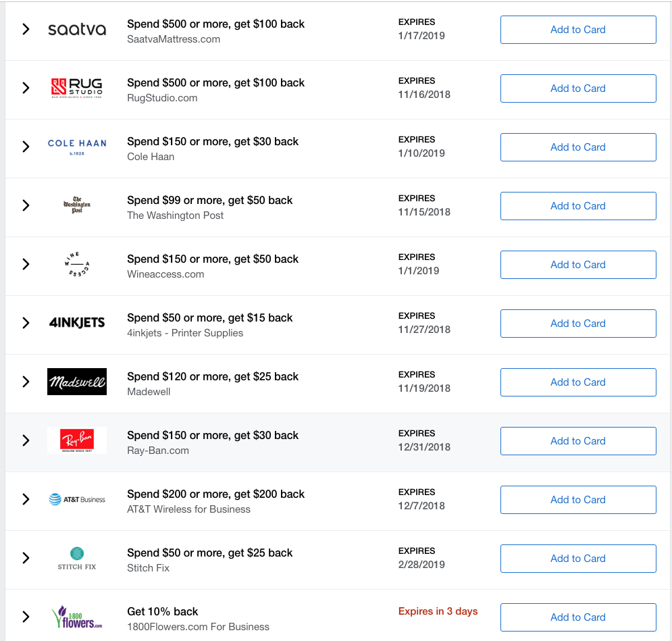Click the Washington Post logo
Screen dimensions: 672x641
(x=77, y=205)
